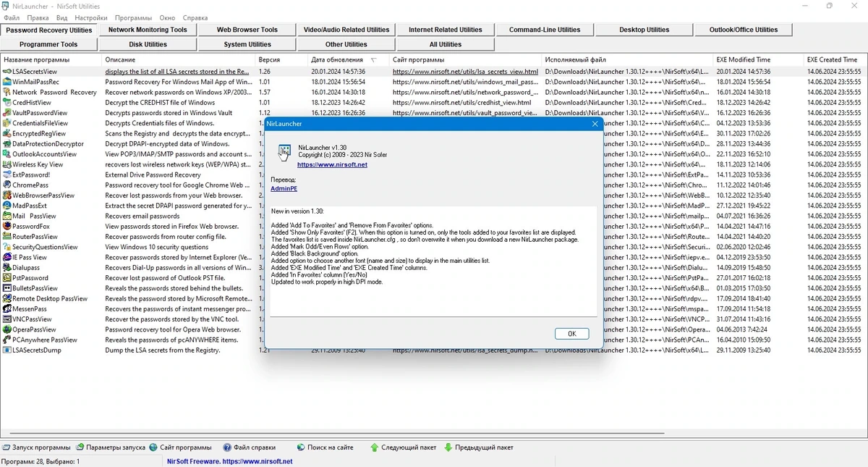Switch to Disk Utilities tab
The width and height of the screenshot is (868, 467).
coord(148,44)
